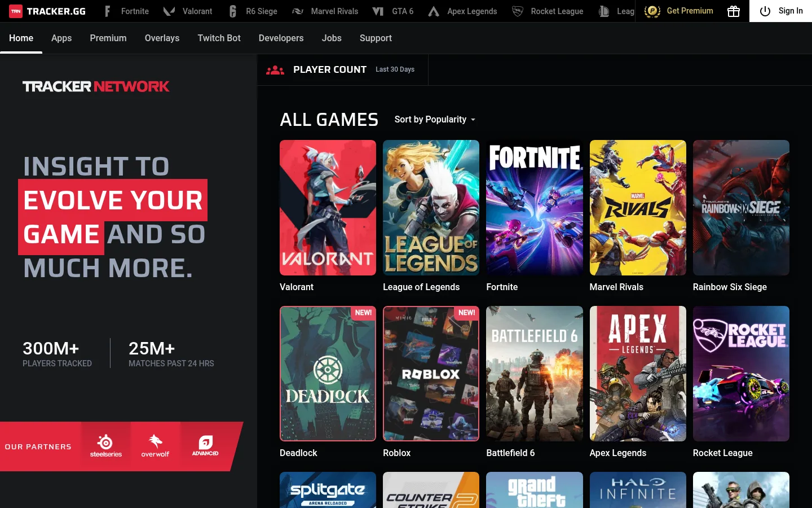Image resolution: width=812 pixels, height=508 pixels.
Task: Click TRACKER.GG site name text
Action: pos(56,11)
